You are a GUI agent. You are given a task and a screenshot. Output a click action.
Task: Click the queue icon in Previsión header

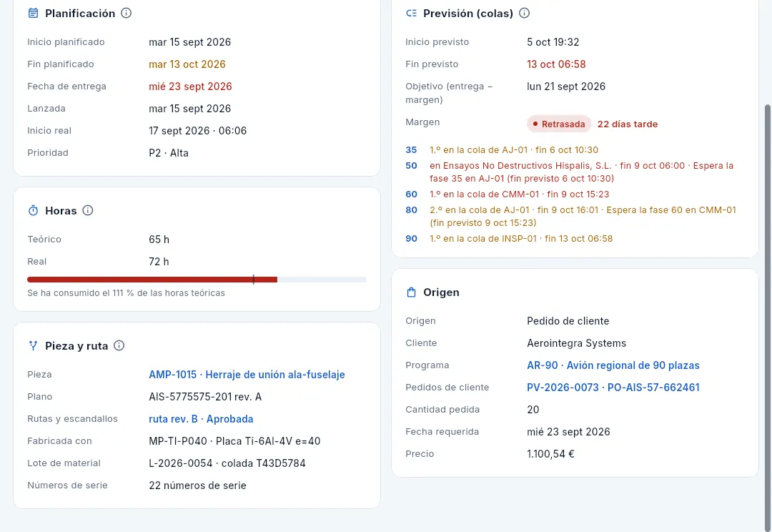click(411, 14)
